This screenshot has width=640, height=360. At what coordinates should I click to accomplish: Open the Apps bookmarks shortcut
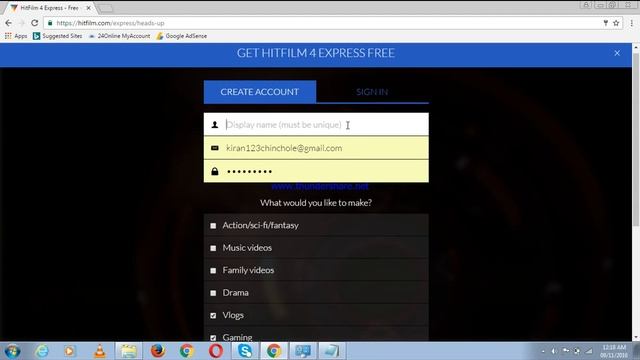[16, 36]
